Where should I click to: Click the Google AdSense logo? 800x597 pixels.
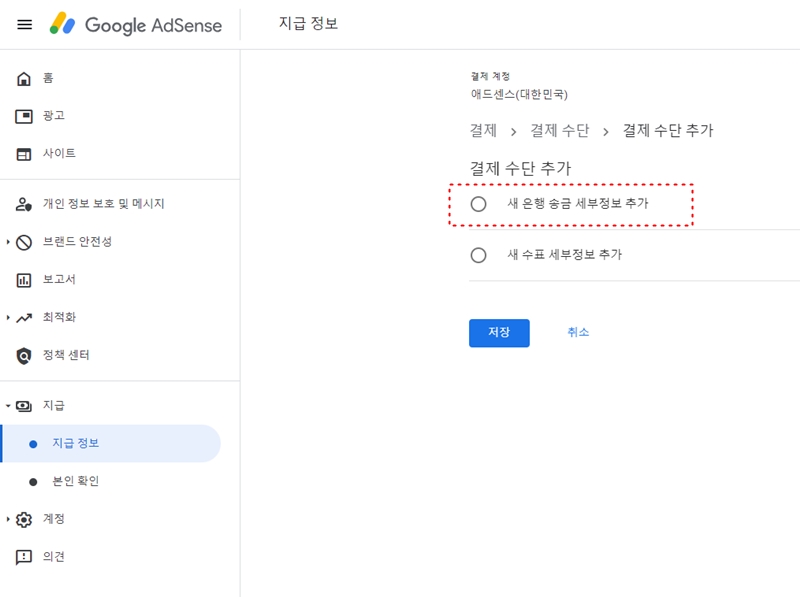point(136,24)
